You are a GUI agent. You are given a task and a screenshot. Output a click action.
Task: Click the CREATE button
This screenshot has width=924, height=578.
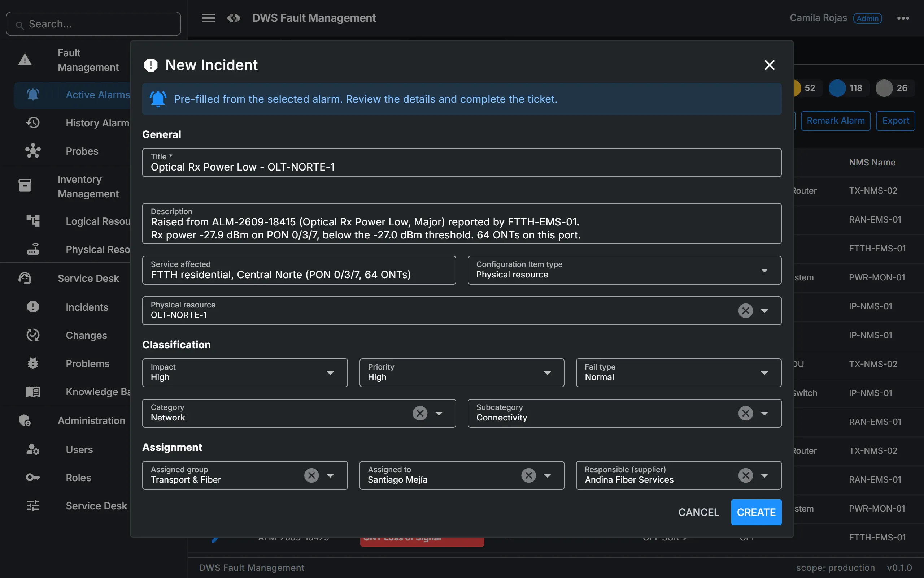click(x=756, y=512)
